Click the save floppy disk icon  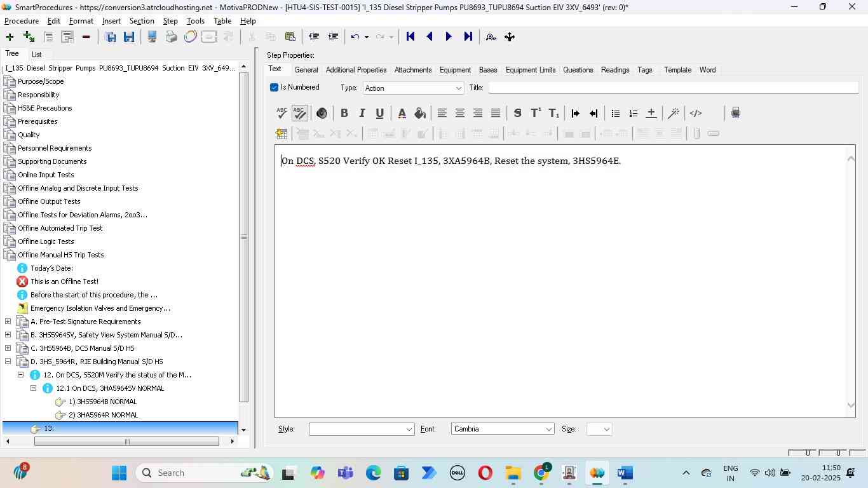tap(129, 37)
